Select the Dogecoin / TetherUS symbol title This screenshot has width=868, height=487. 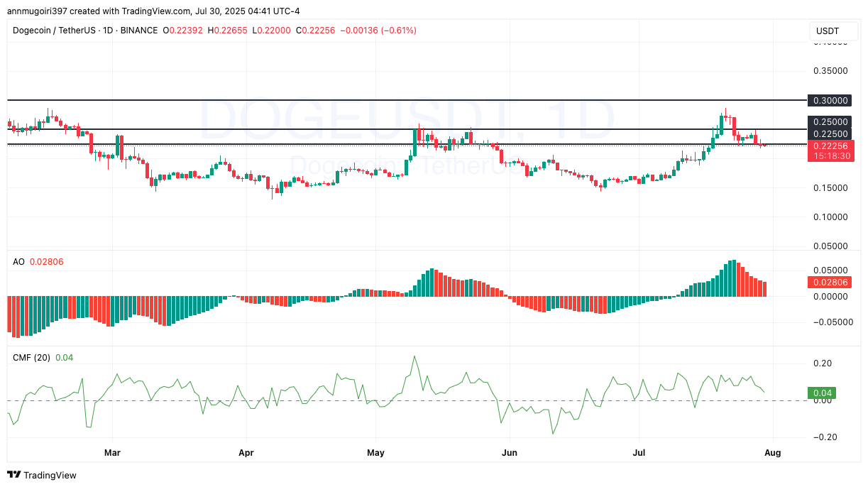[x=53, y=31]
